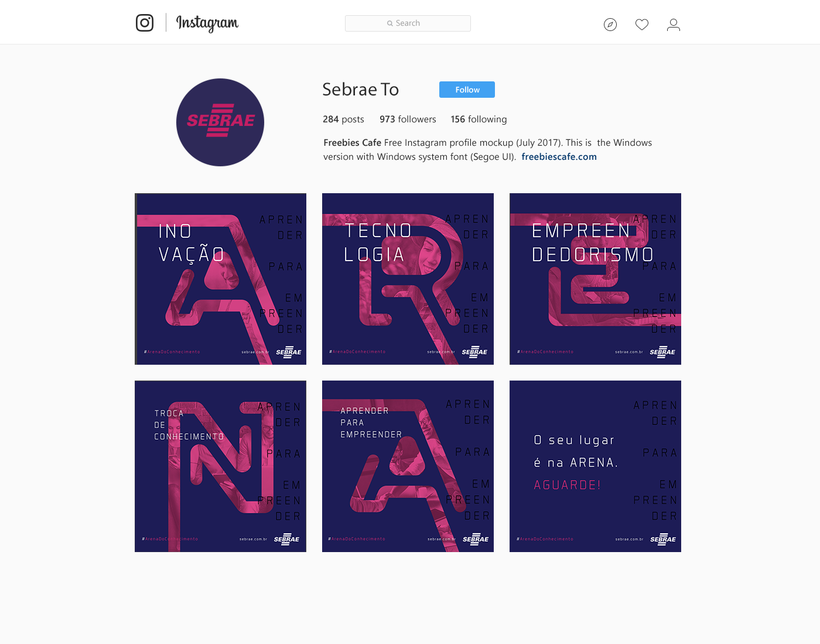Open the Instagram wordmark home link
820x644 pixels.
pyautogui.click(x=207, y=23)
